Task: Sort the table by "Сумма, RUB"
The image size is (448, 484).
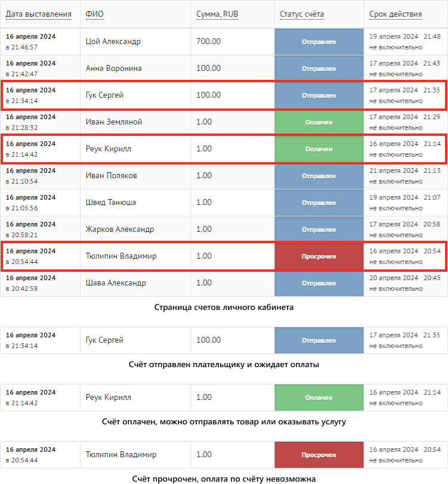Action: (217, 14)
